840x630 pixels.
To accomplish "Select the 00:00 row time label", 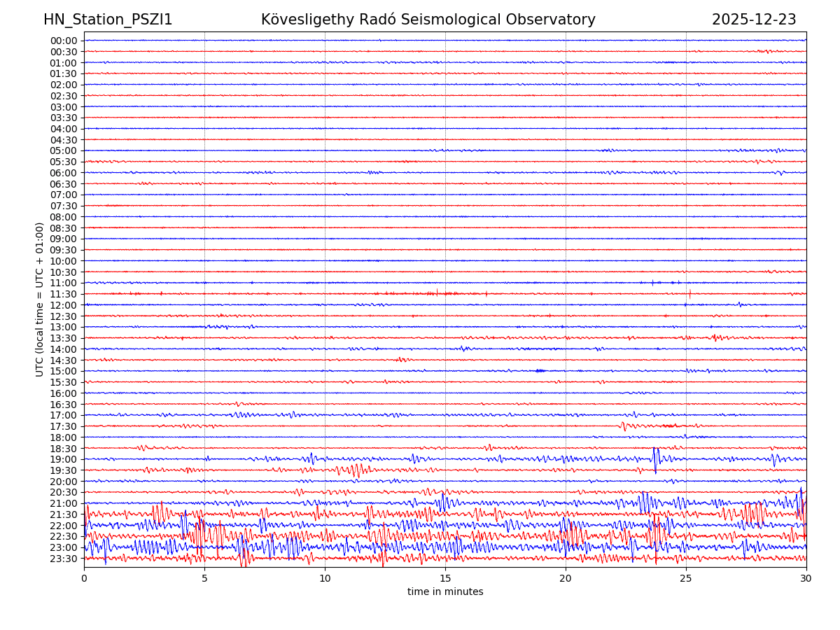I will (63, 41).
